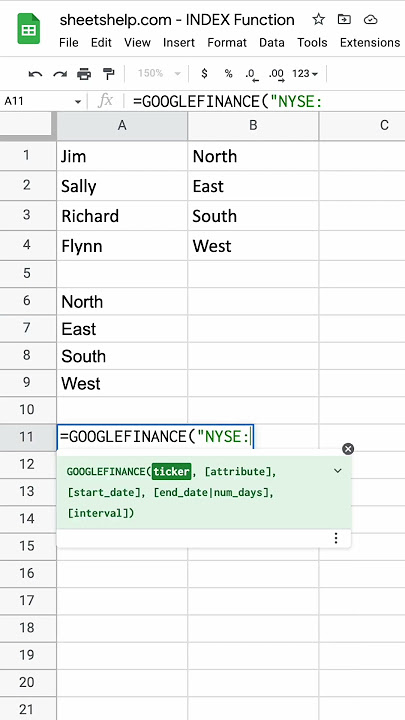Viewport: 405px width, 720px height.
Task: Expand the GOOGLEFINANCE help tooltip chevron
Action: coord(338,471)
